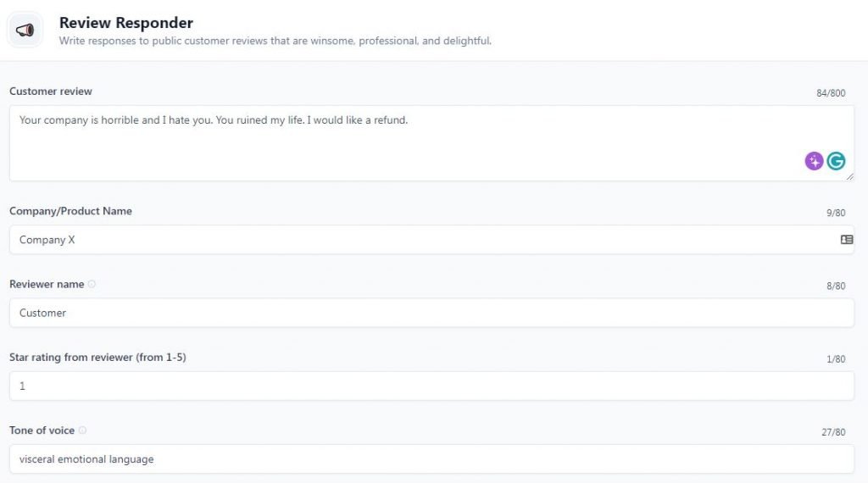This screenshot has width=868, height=483.
Task: Click the Review Responder description text
Action: (275, 41)
